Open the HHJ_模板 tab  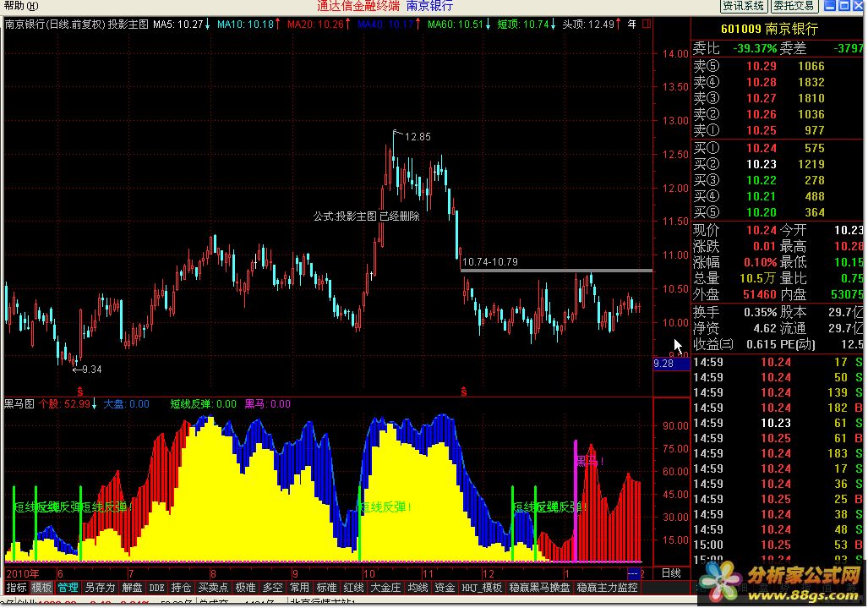(482, 588)
